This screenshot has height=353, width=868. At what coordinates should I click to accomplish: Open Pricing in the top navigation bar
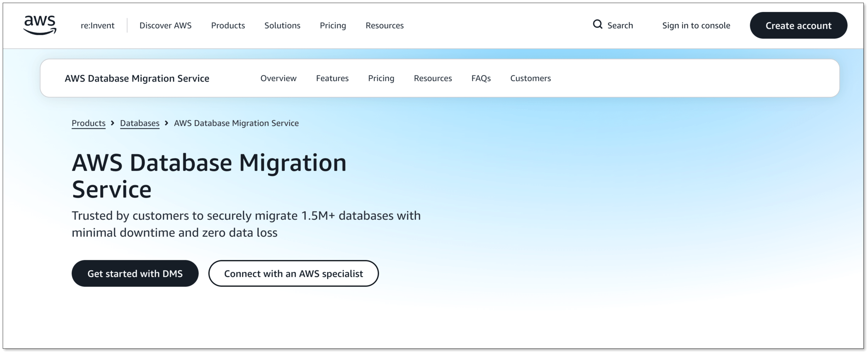(333, 25)
